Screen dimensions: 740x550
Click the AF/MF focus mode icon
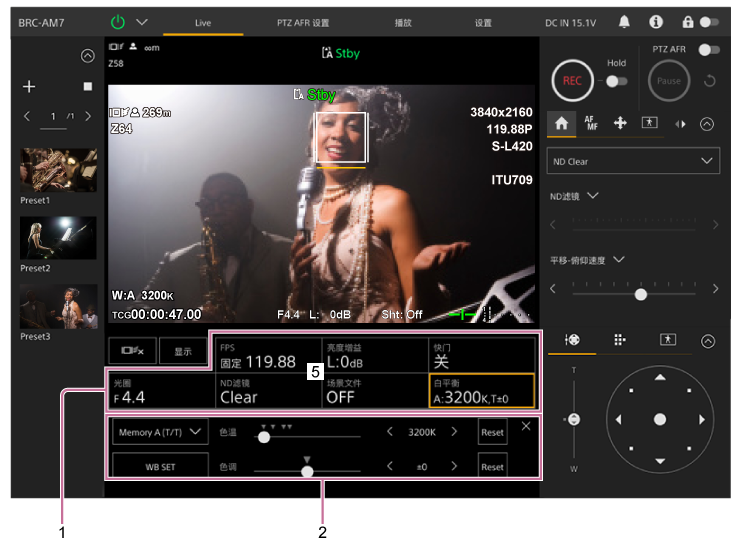point(591,123)
